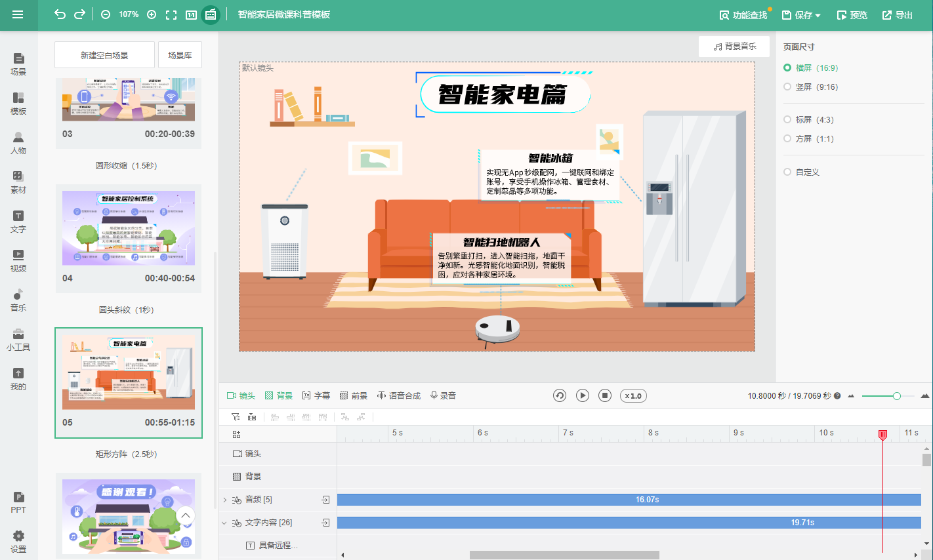Open 背景音乐 background music settings

point(735,47)
